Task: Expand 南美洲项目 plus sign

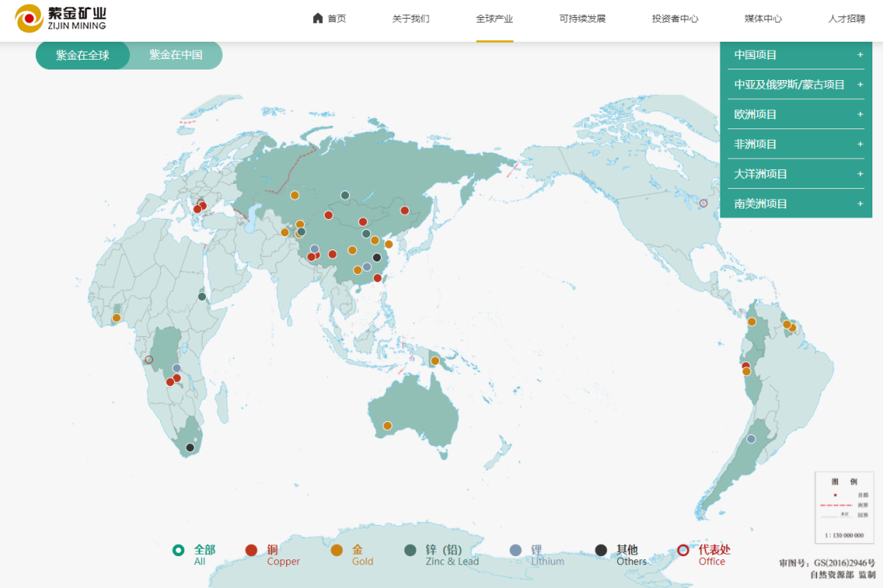Action: [860, 204]
